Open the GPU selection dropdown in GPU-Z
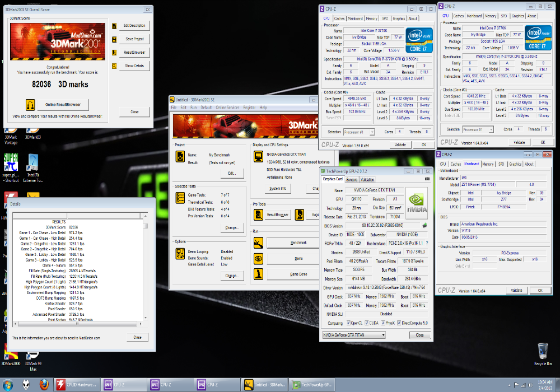The height and width of the screenshot is (392, 560). pyautogui.click(x=354, y=335)
